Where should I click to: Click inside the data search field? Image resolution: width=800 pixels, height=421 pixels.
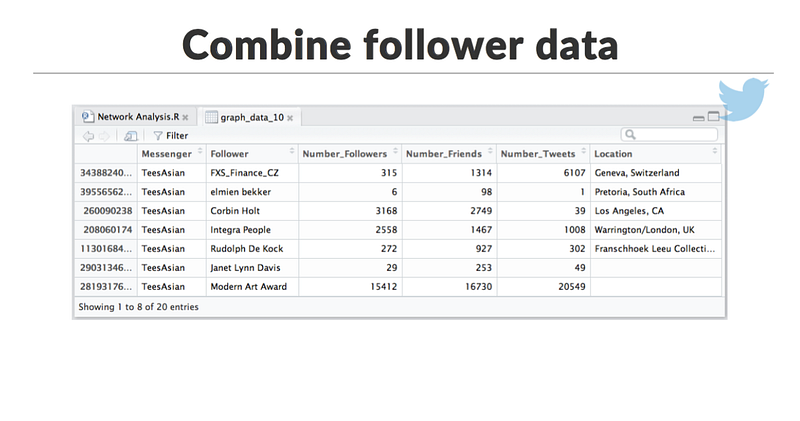669,134
